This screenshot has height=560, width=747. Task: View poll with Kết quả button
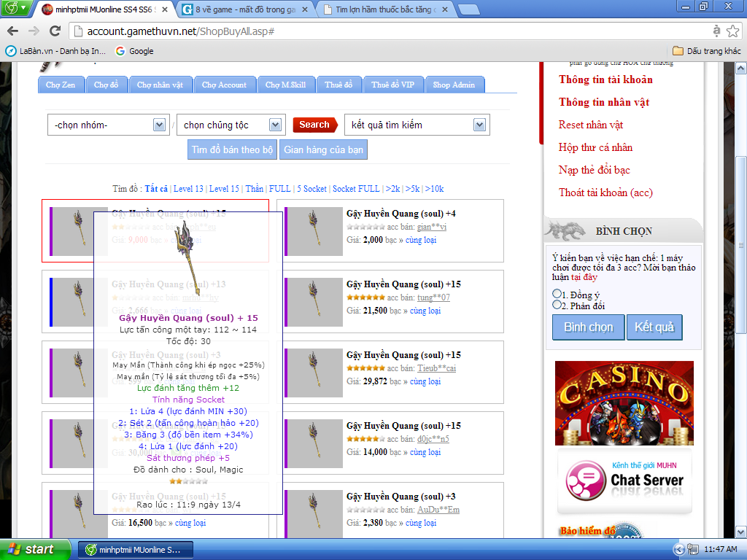click(654, 327)
